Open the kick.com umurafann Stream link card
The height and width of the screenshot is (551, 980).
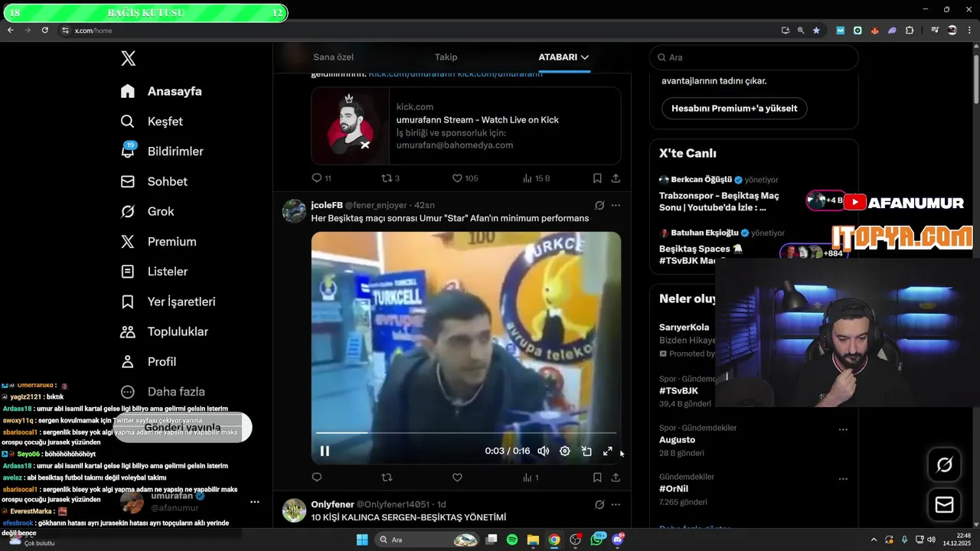point(465,126)
